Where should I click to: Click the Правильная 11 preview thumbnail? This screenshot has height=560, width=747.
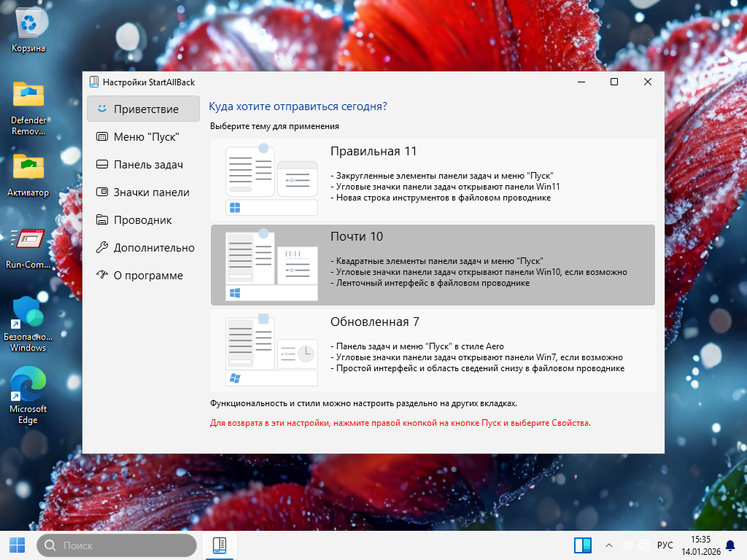(271, 179)
